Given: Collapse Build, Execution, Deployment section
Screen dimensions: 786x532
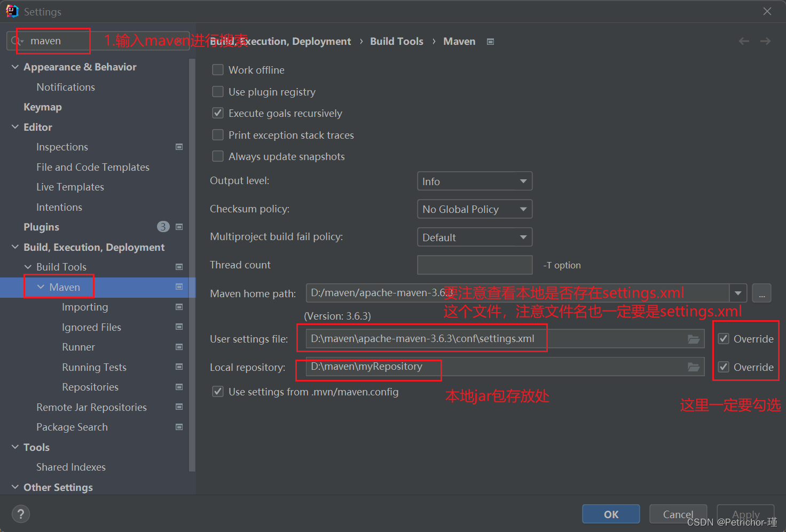Looking at the screenshot, I should [x=15, y=247].
